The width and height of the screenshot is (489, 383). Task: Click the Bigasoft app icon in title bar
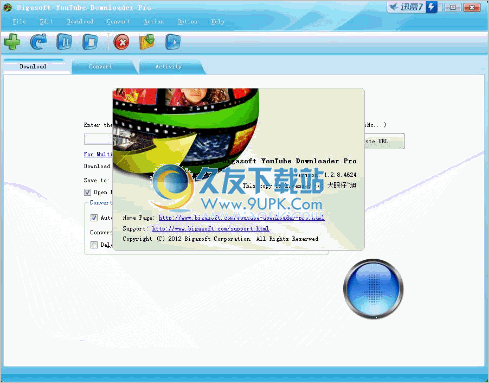coord(7,7)
